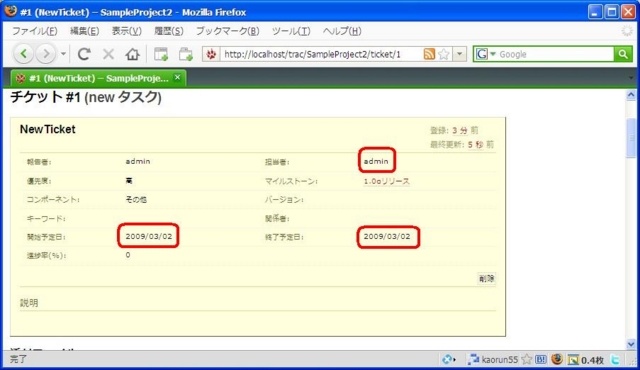Click the component value その他
The width and height of the screenshot is (640, 370).
pos(136,199)
